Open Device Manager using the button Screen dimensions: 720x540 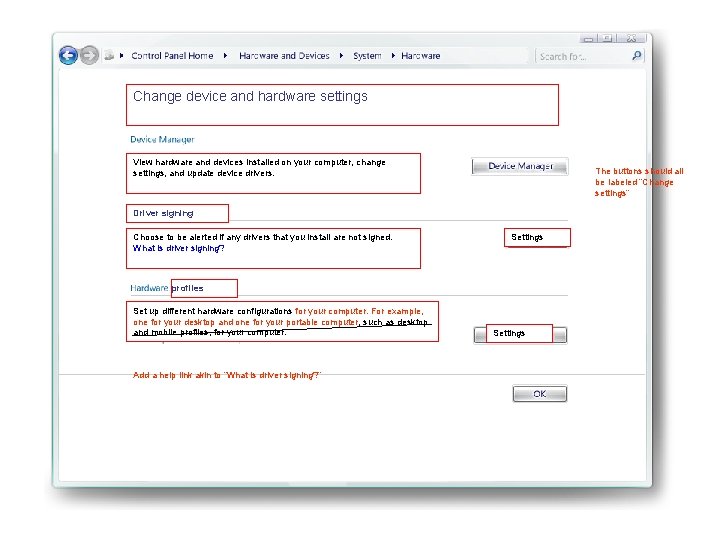(x=520, y=166)
